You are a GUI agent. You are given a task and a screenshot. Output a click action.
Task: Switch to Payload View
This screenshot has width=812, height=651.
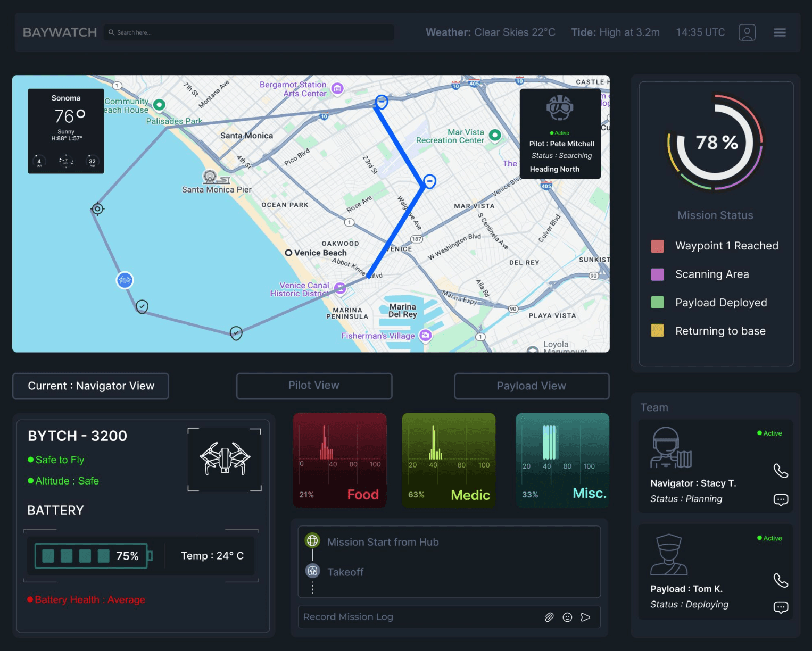pyautogui.click(x=532, y=386)
